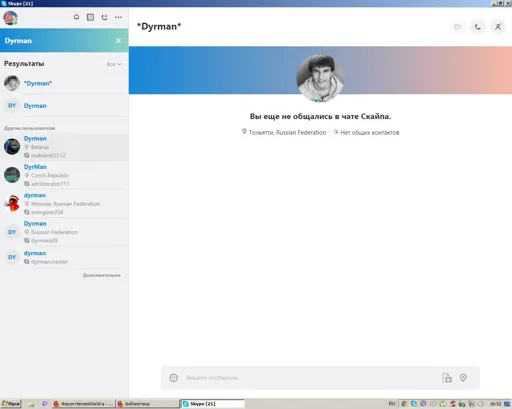The width and height of the screenshot is (512, 409).
Task: Open *Dyrman* profile picture
Action: (x=320, y=78)
